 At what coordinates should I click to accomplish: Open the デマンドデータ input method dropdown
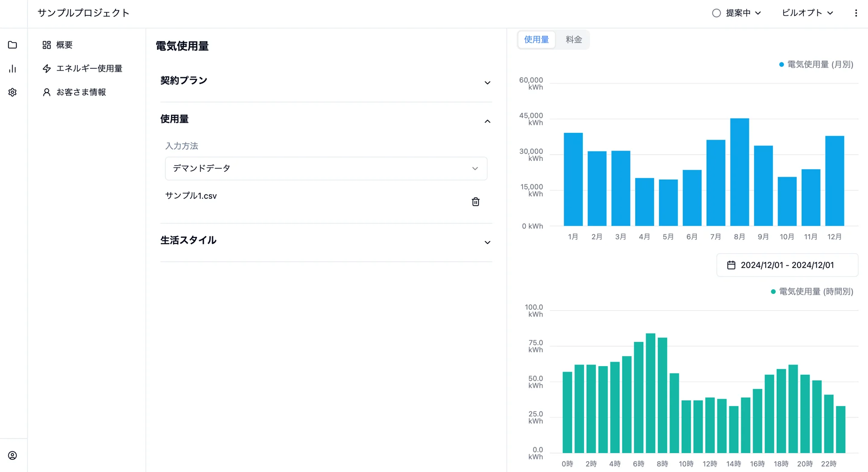point(326,168)
